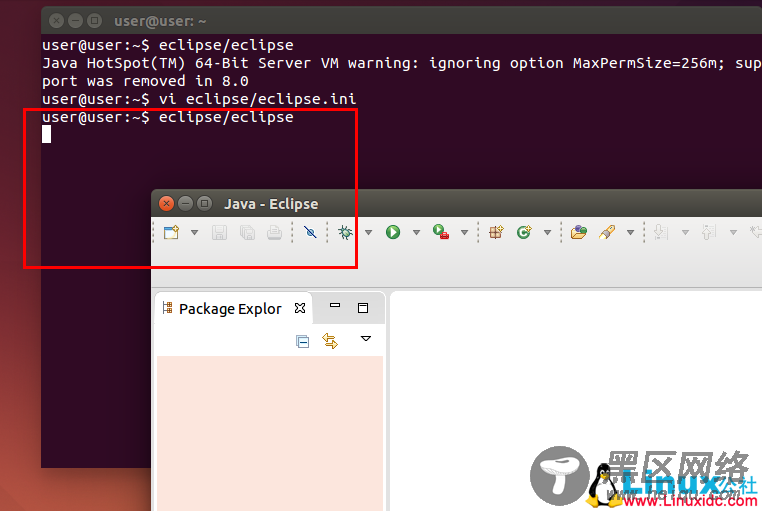The width and height of the screenshot is (762, 511).
Task: Toggle Skip All Breakpoints icon
Action: tap(310, 232)
